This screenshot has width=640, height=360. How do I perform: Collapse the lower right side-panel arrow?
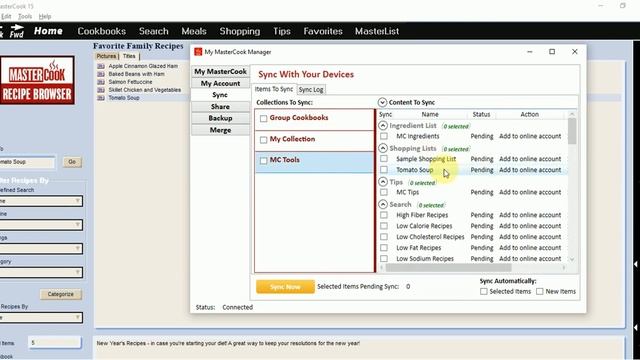tap(636, 327)
